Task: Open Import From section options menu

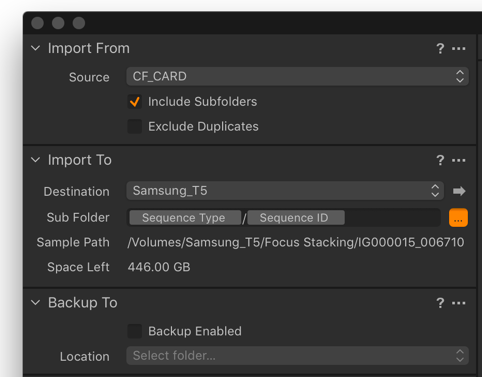Action: point(459,49)
